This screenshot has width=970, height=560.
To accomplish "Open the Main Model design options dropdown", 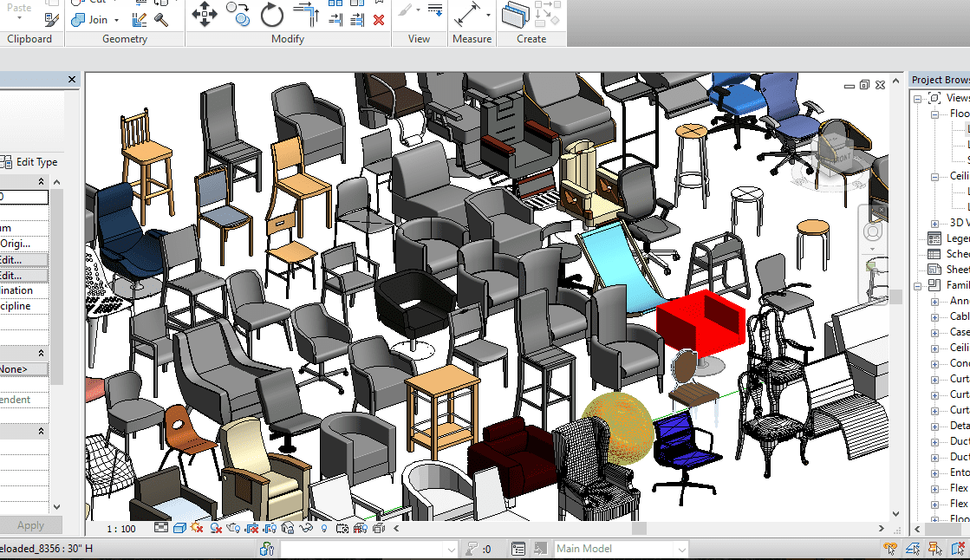I will 681,549.
